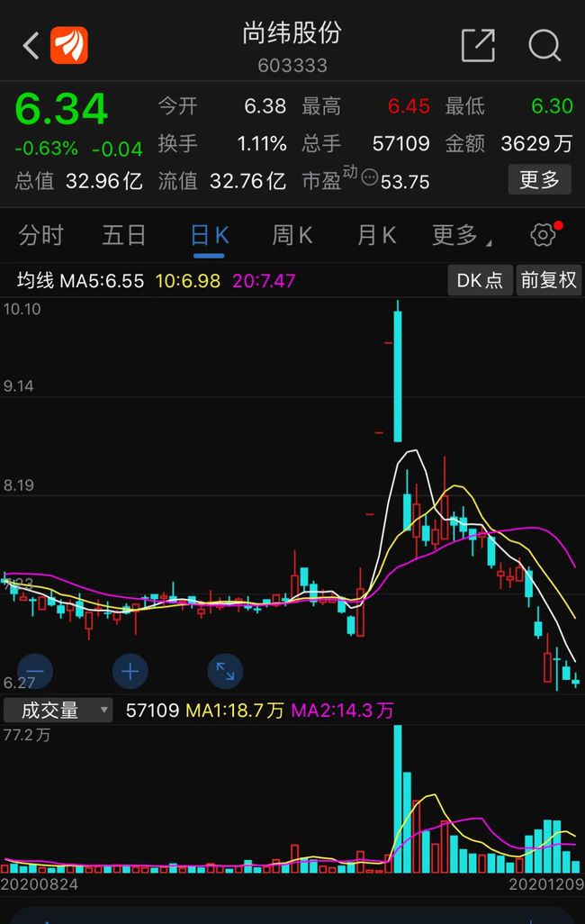Select the 日K tab
Viewport: 585px width, 924px height.
[x=209, y=236]
